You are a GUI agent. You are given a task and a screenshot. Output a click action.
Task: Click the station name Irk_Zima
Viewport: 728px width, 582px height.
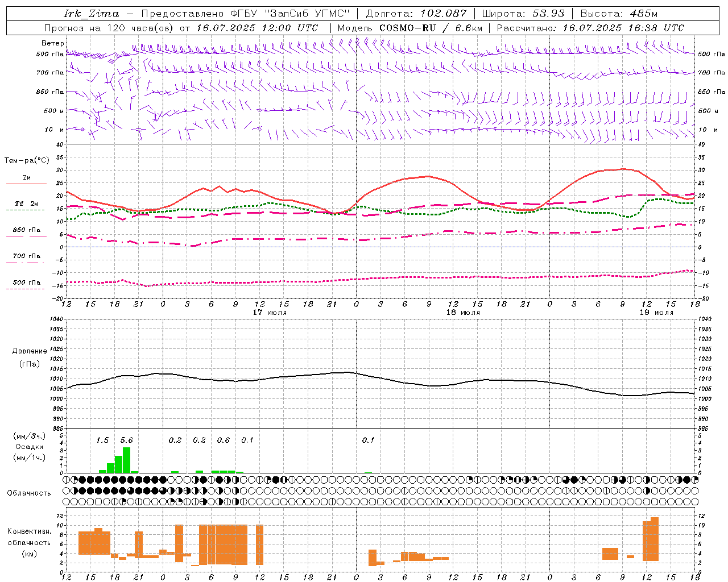pos(92,14)
